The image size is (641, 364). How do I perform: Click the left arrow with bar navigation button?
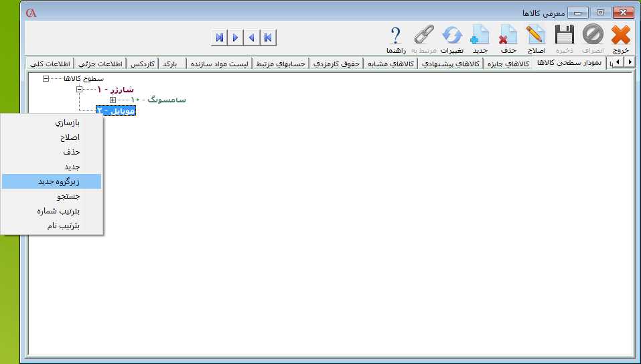268,37
